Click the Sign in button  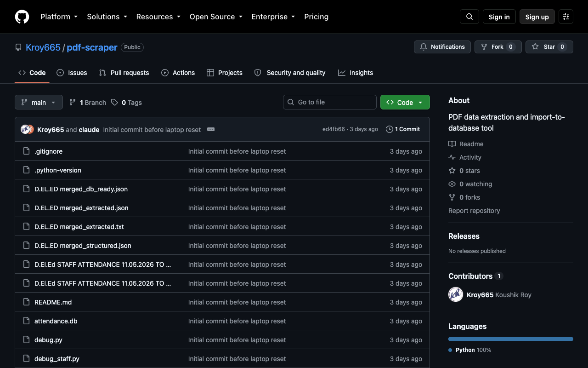click(499, 17)
